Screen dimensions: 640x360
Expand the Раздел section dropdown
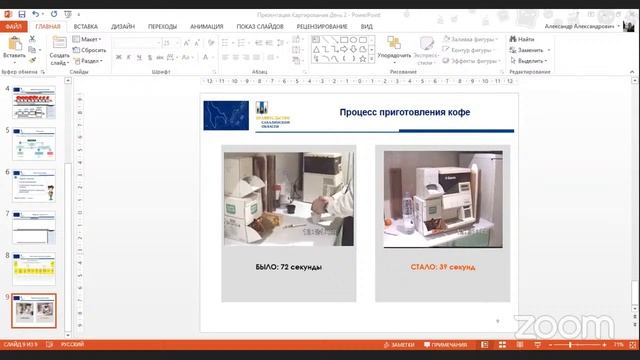[88, 61]
